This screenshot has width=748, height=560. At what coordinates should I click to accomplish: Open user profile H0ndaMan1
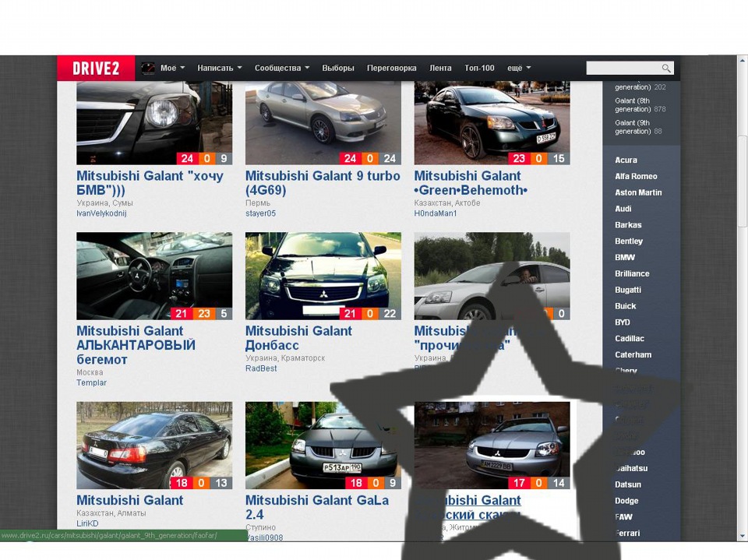436,213
